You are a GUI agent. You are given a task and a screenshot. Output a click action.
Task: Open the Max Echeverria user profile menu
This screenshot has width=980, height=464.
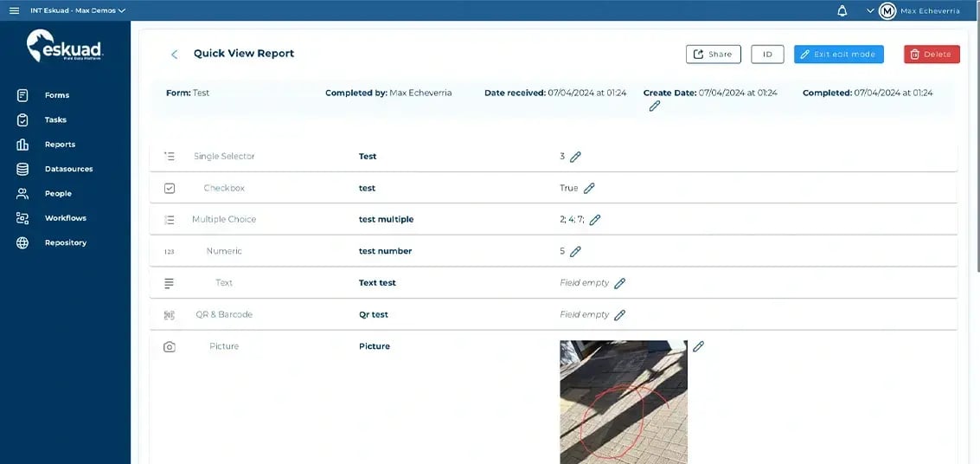(x=920, y=10)
